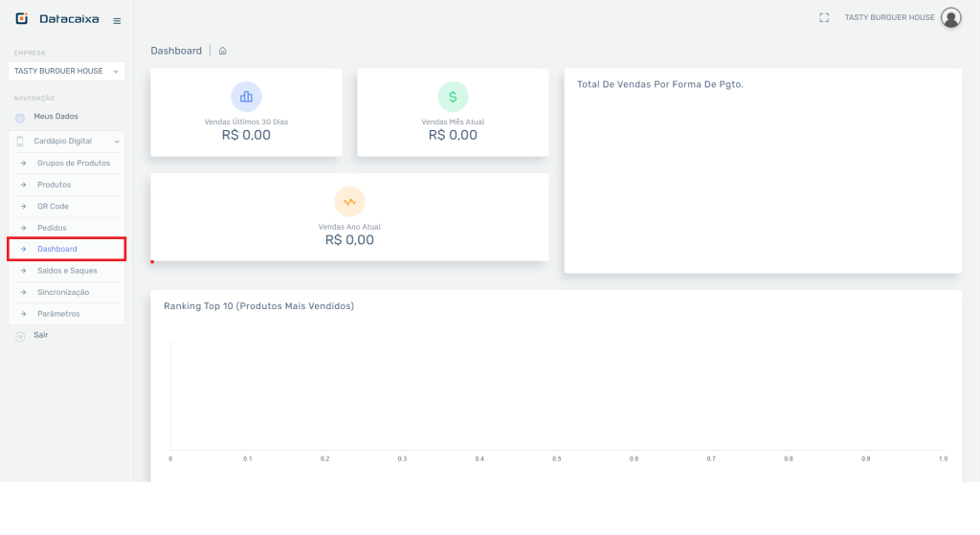Screen dimensions: 980x535
Task: Open Grupos de Produtos menu item
Action: (74, 163)
